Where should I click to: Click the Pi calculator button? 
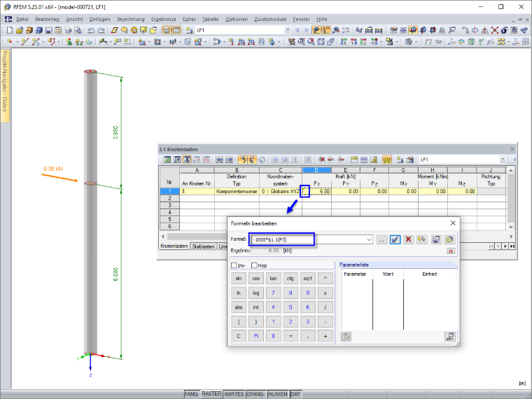point(255,336)
